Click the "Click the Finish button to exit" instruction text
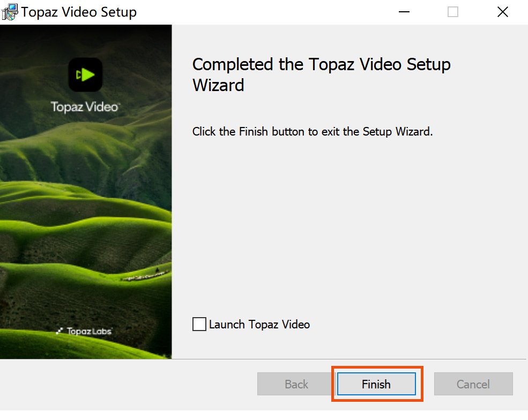 [312, 132]
